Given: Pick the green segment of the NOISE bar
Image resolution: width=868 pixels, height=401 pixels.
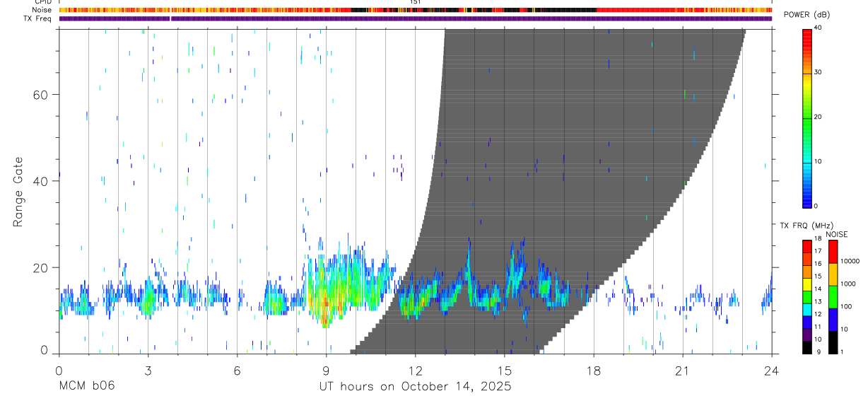Looking at the screenshot, I should [x=833, y=296].
